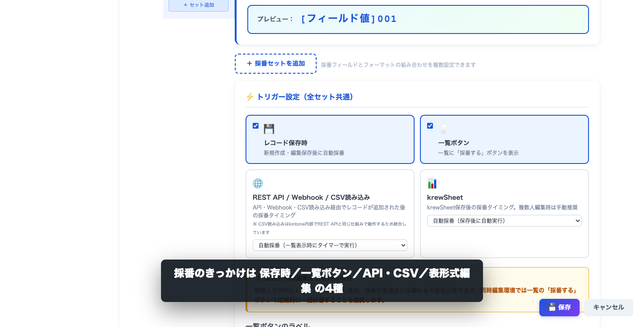Click the レコード保存時 card title
This screenshot has height=327, width=644.
point(286,143)
